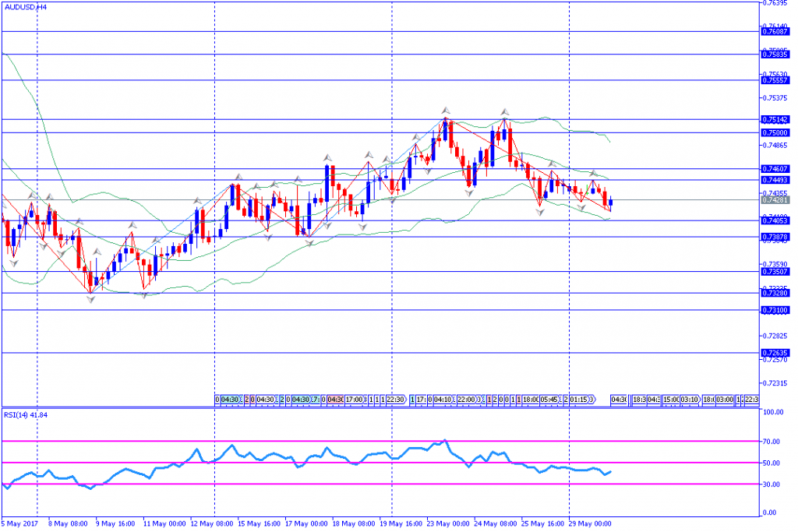Click the 17 May 00:00 time axis label

tap(306, 524)
